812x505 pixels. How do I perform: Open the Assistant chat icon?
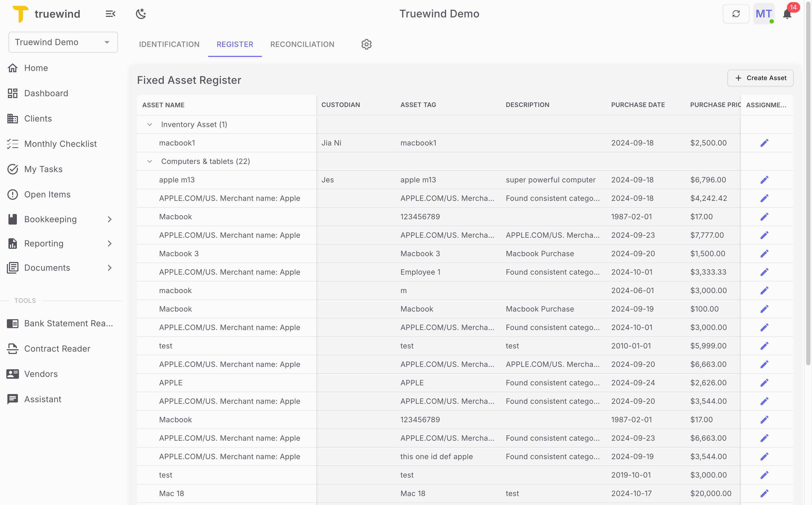[x=13, y=399]
